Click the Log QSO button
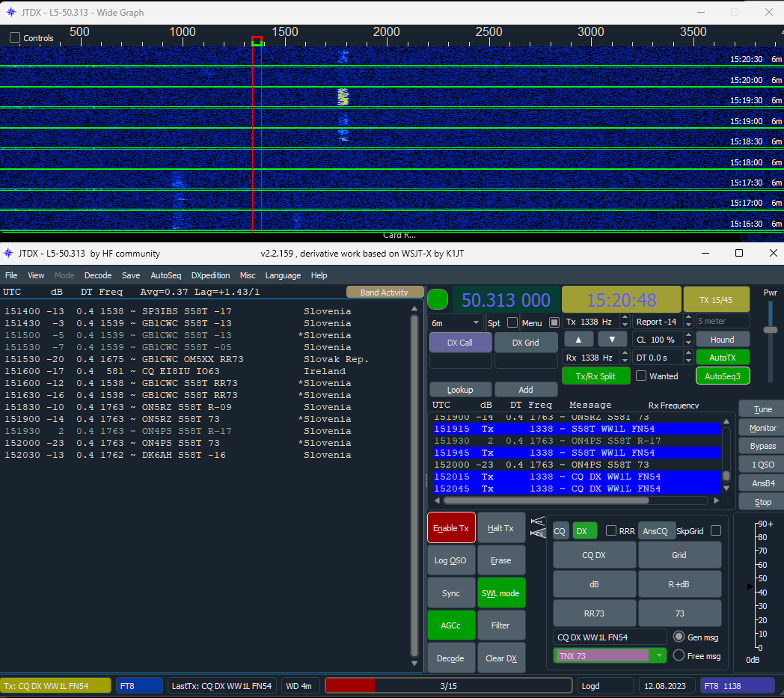784x698 pixels. click(x=451, y=560)
